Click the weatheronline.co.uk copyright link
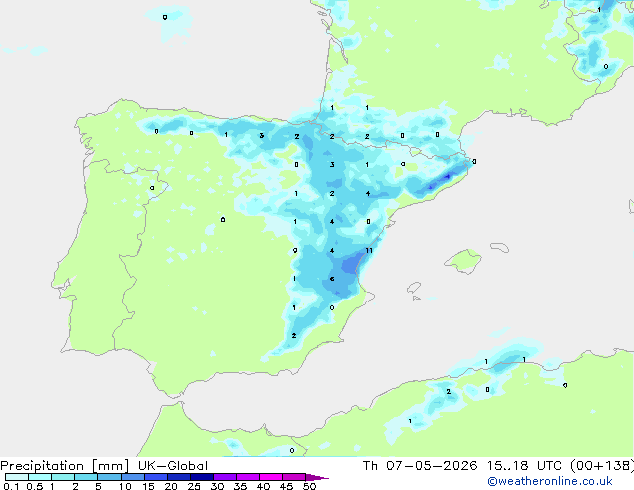Screen dimensions: 634x490 coord(549,481)
